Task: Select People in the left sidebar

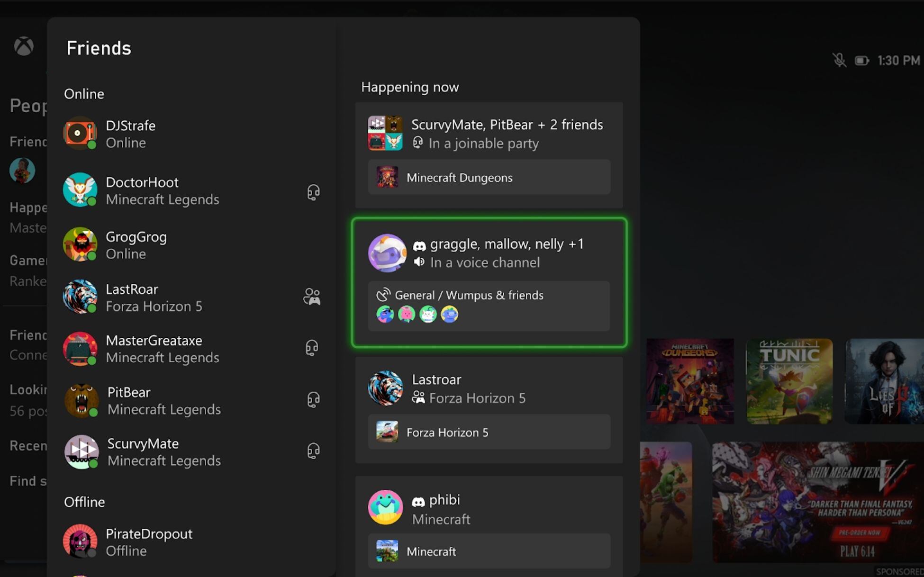Action: coord(27,106)
